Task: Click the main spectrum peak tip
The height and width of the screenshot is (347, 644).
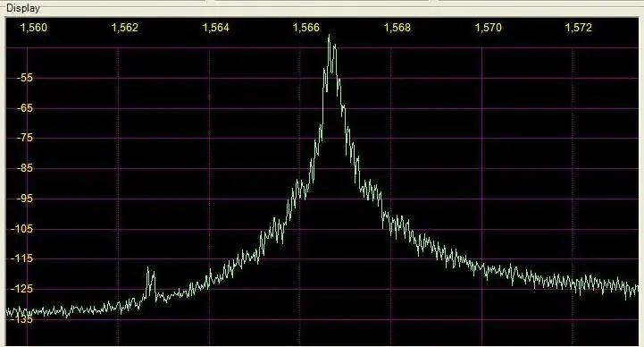Action: 329,36
